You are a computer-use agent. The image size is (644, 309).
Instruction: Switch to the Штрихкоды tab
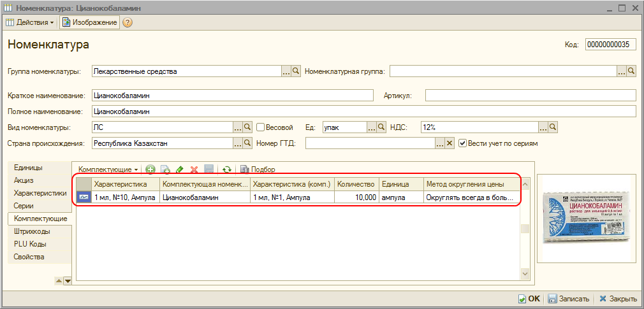(32, 231)
